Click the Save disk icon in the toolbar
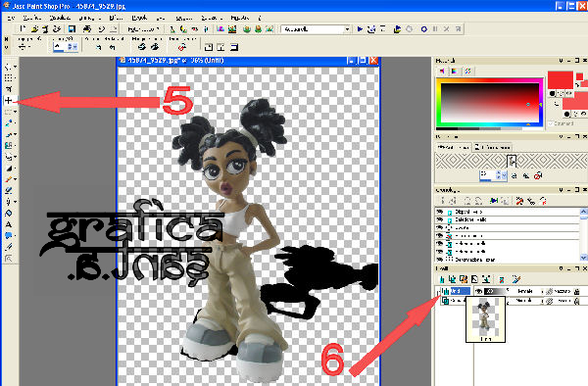The height and width of the screenshot is (386, 588). [72, 28]
